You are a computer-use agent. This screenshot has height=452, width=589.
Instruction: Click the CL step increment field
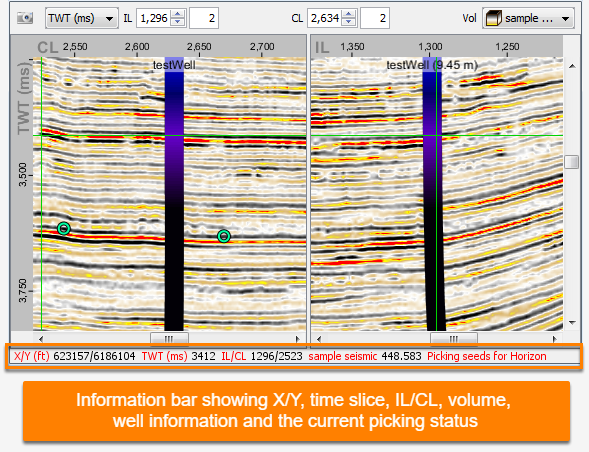375,18
